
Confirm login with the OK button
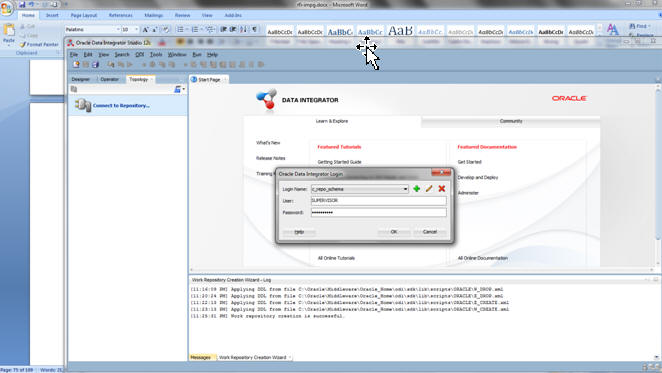[393, 232]
